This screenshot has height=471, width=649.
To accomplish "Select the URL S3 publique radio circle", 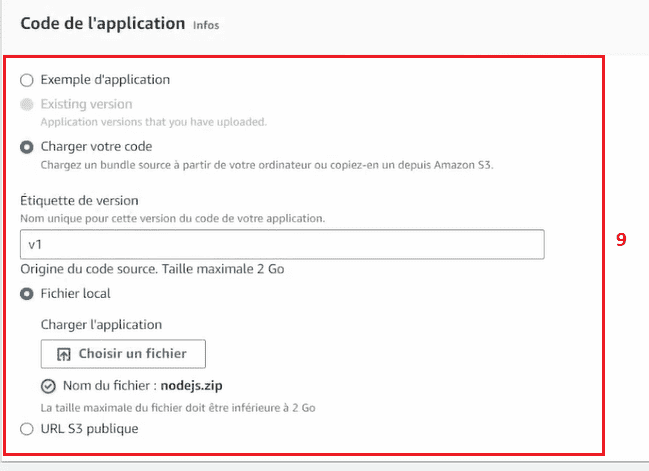I will click(x=27, y=429).
